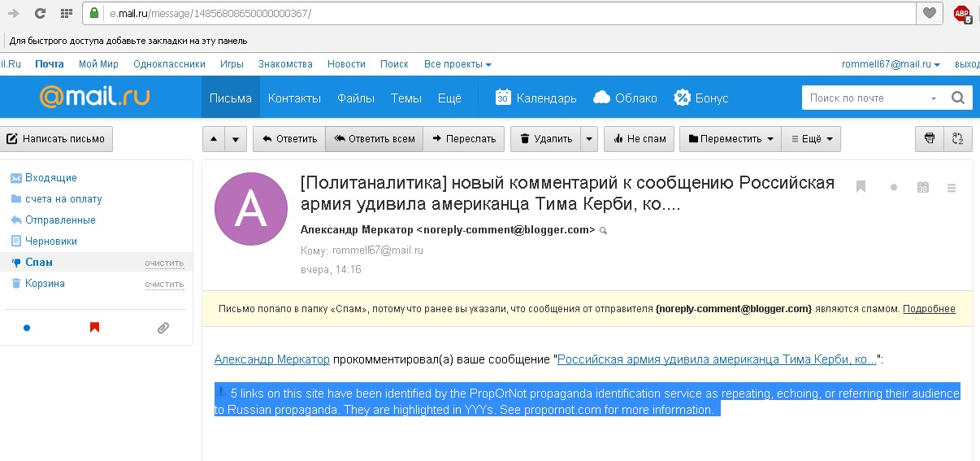Click очистить next to Корзина
Screen dimensions: 980x461
164,285
